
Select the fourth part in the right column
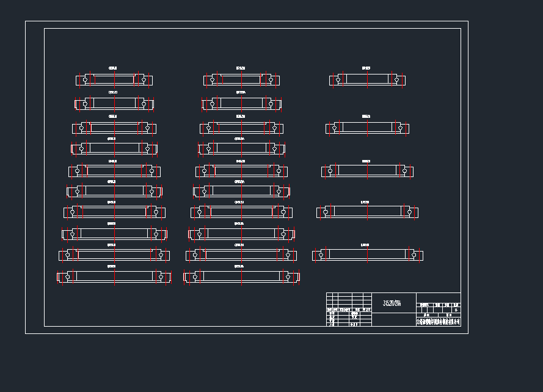(x=367, y=212)
